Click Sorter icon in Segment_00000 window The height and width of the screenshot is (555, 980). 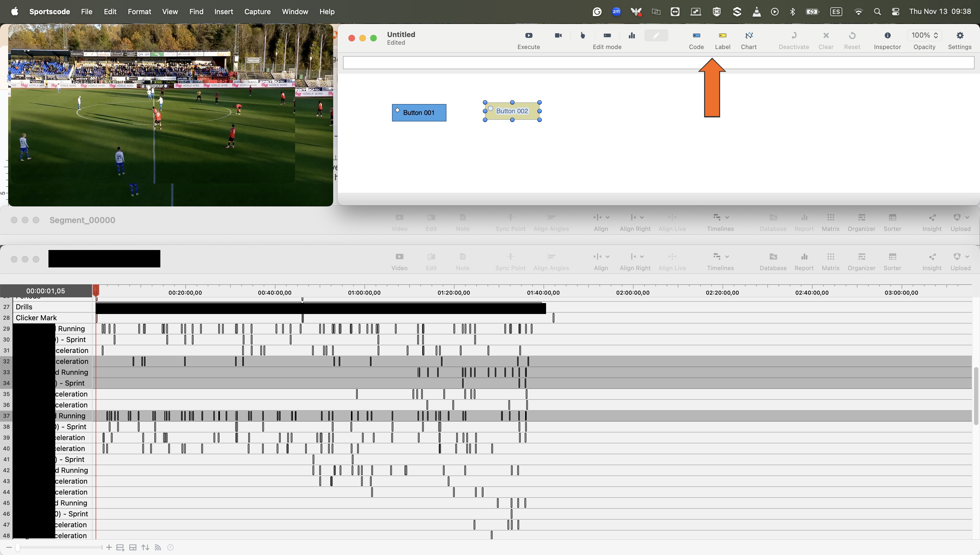pyautogui.click(x=892, y=217)
